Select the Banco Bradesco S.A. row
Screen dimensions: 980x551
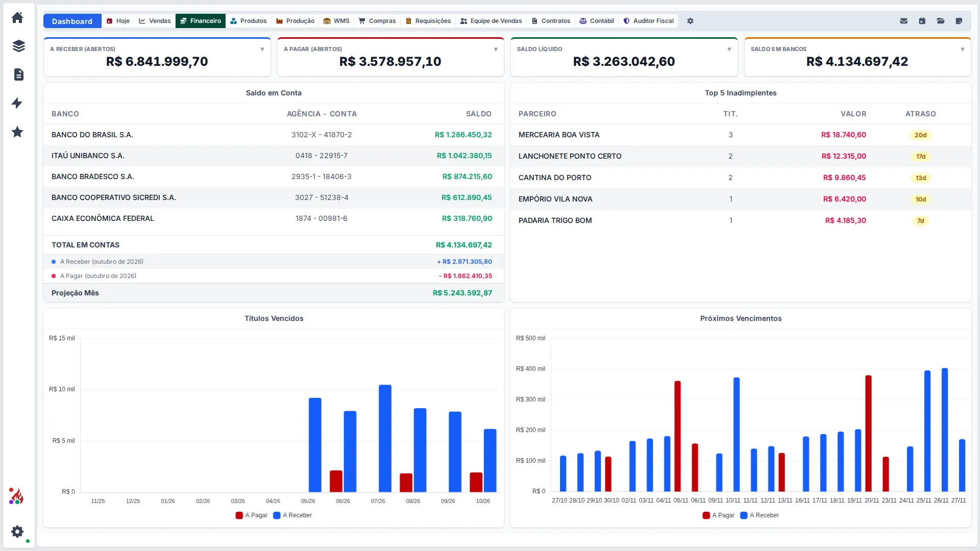pos(274,177)
